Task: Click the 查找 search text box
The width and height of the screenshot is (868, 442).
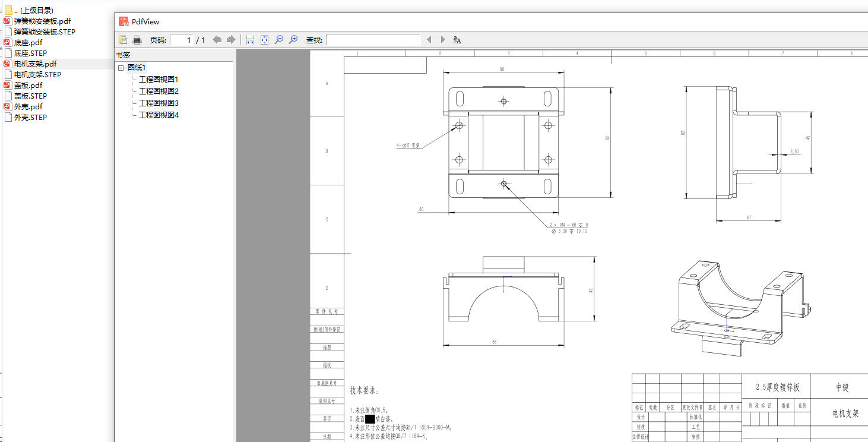Action: (373, 40)
